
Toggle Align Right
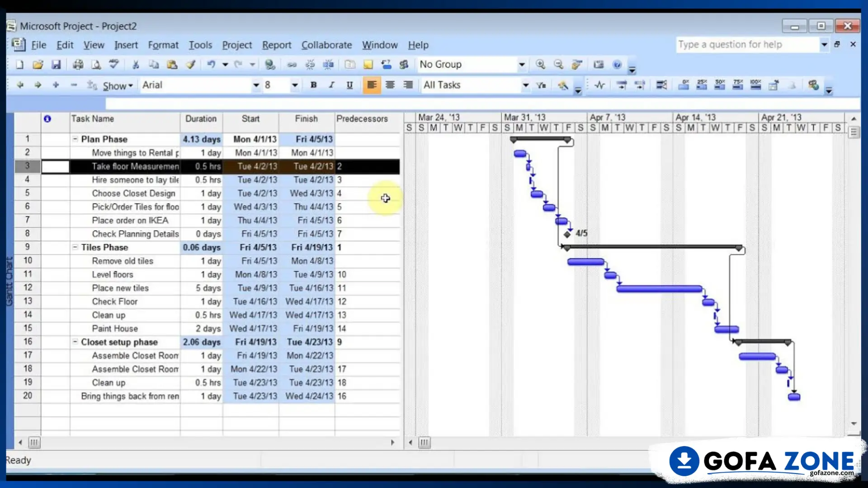click(408, 85)
